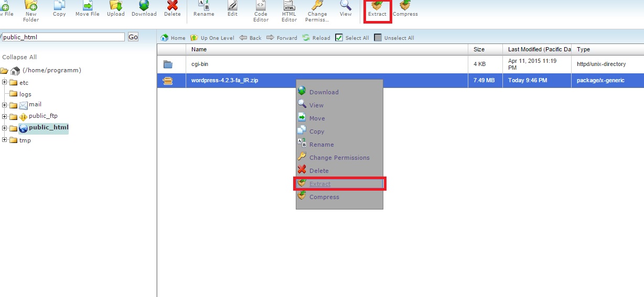The height and width of the screenshot is (297, 644).
Task: Click the Change Permissions key icon in toolbar
Action: click(317, 6)
